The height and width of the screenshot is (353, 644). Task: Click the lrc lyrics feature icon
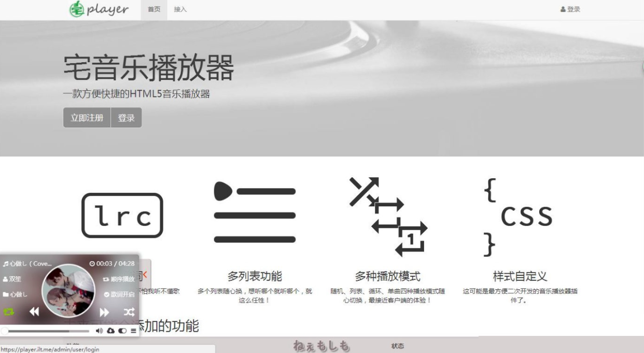[x=122, y=216]
